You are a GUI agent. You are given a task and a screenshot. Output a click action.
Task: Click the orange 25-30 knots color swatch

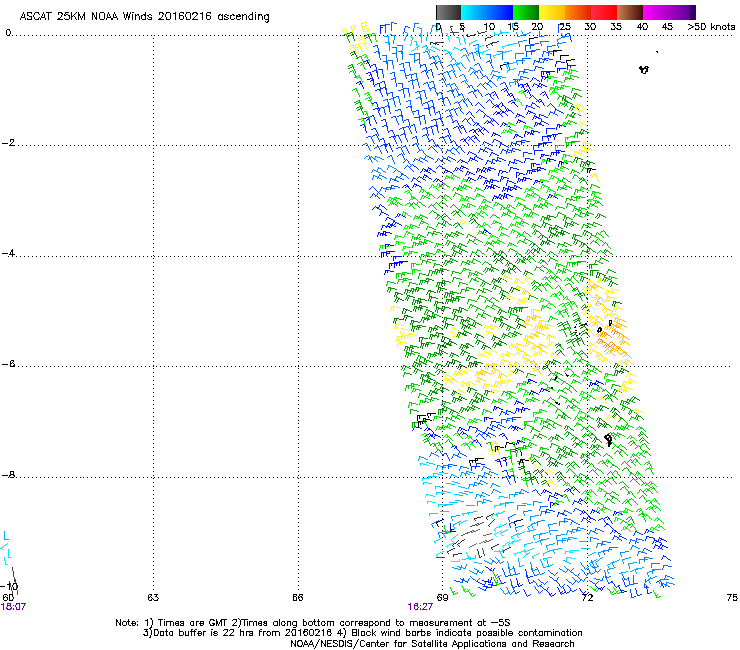(578, 12)
